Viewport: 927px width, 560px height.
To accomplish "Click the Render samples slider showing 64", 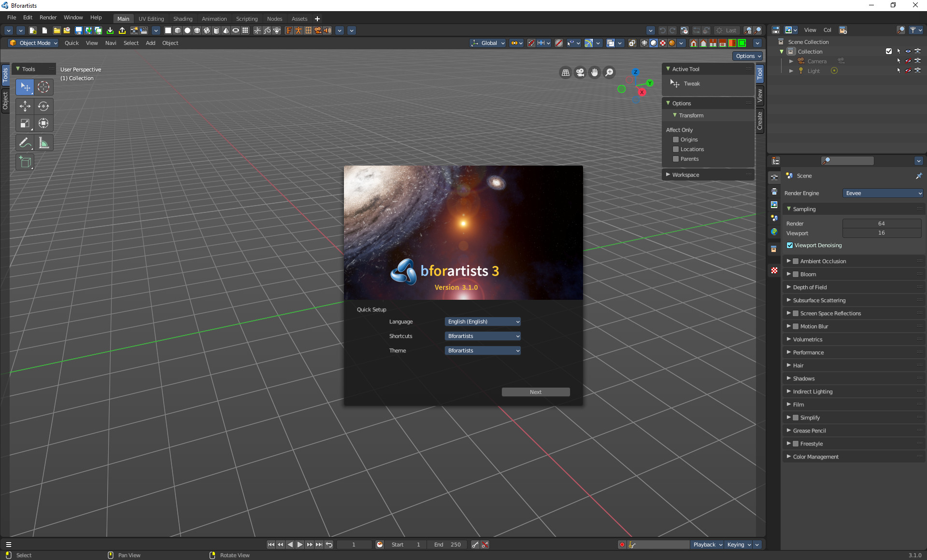I will [882, 223].
